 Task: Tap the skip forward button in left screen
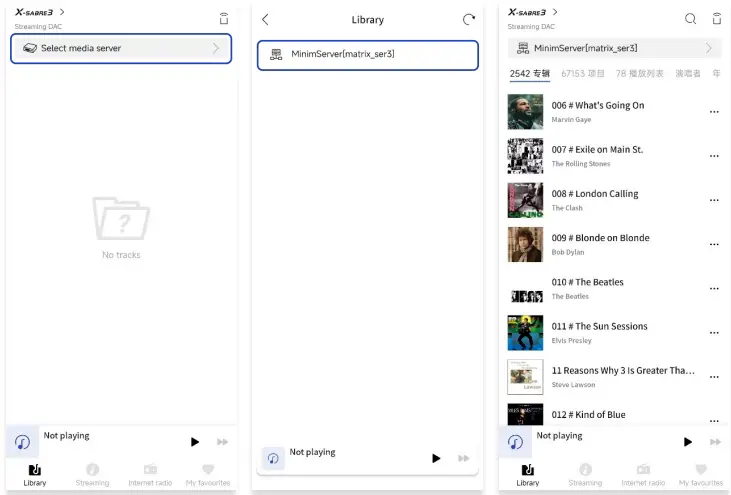222,442
